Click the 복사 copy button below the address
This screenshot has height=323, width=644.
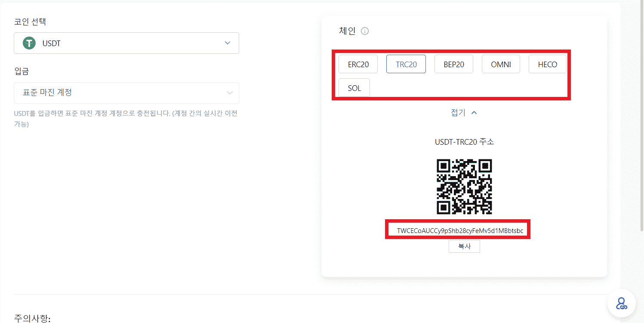point(464,246)
